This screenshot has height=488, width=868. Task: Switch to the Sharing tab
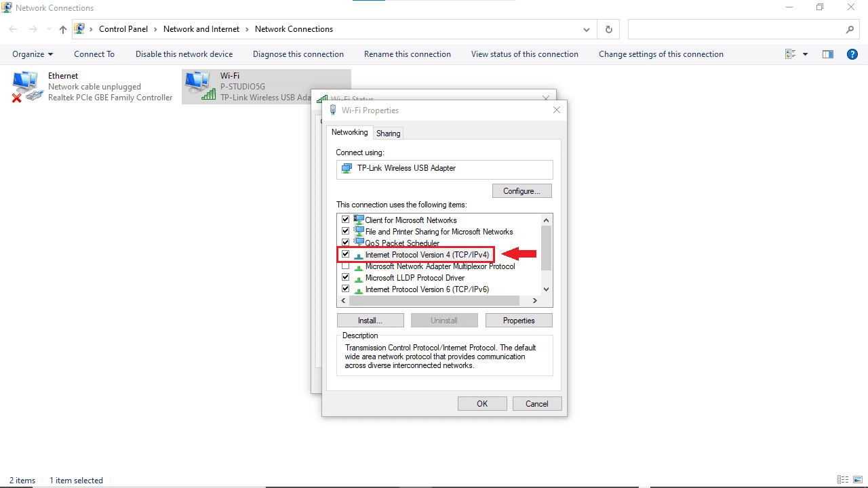(x=388, y=134)
